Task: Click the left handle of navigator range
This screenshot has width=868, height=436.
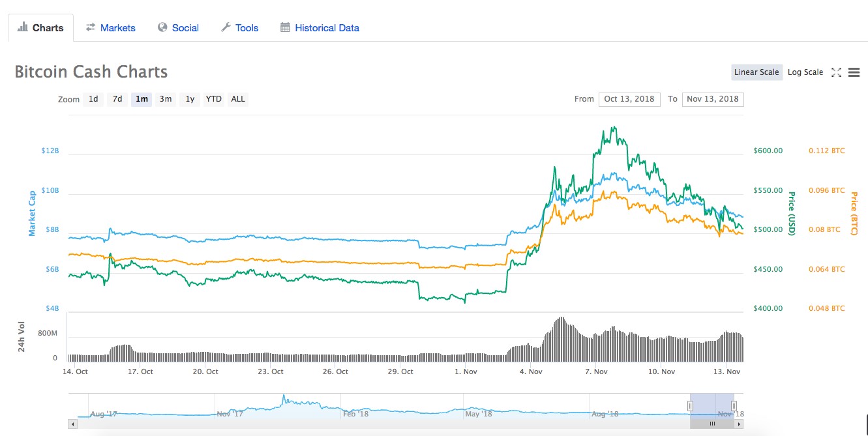Action: 690,405
